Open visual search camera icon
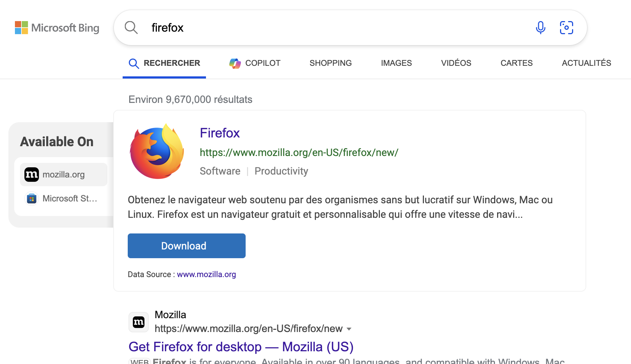 (x=566, y=28)
